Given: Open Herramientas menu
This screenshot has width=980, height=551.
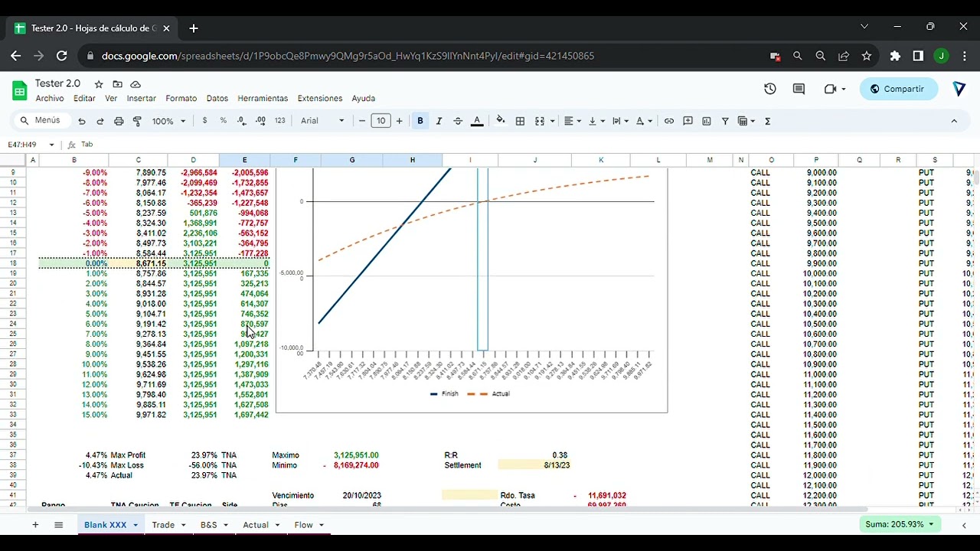Looking at the screenshot, I should (263, 99).
